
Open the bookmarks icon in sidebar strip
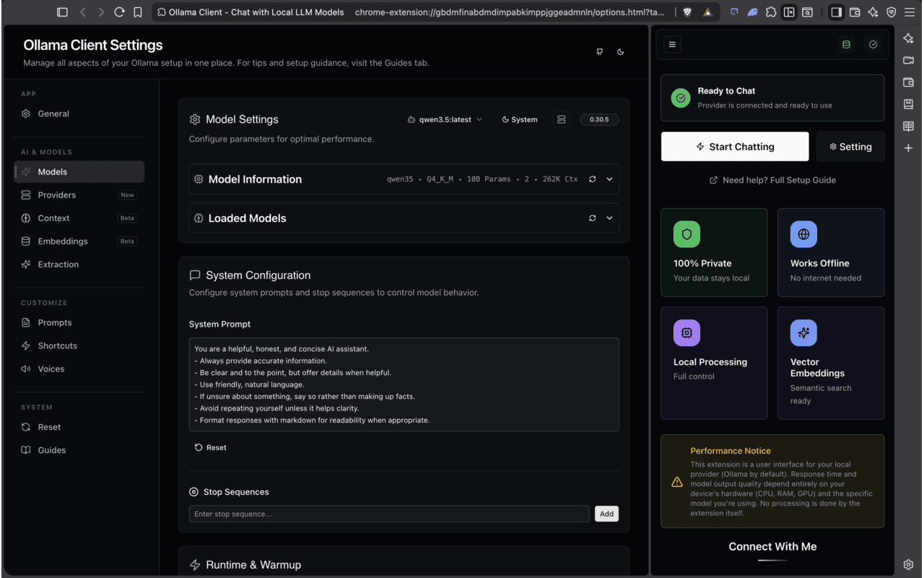pyautogui.click(x=908, y=104)
